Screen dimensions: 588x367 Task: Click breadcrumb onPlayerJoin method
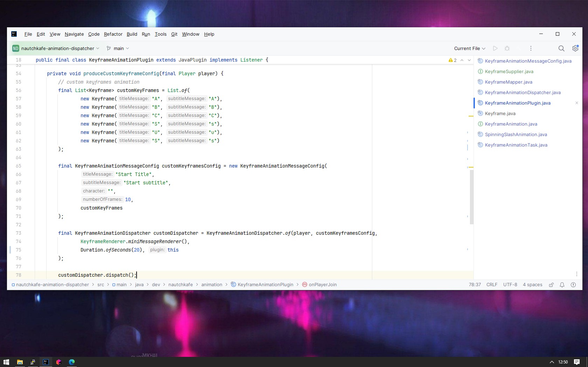pyautogui.click(x=319, y=285)
